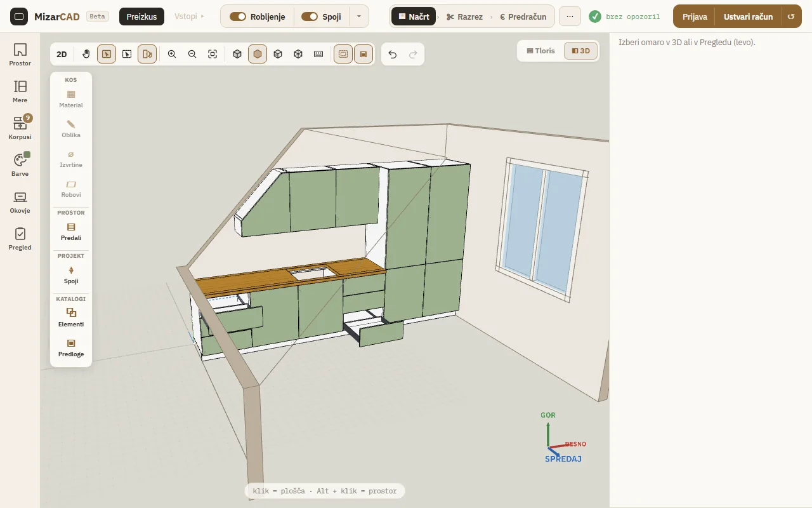The width and height of the screenshot is (812, 508).
Task: Toggle the door-opening view mode
Action: (x=147, y=54)
